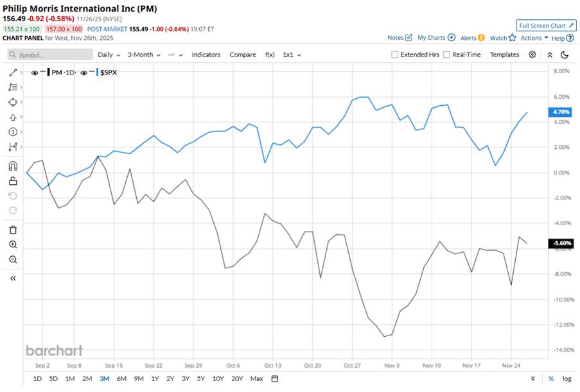Toggle the Real-Time checkbox
Viewport: 580px width, 392px height.
coord(447,55)
